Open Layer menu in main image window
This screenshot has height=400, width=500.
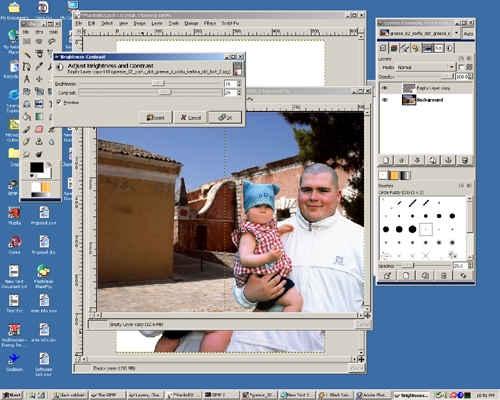click(157, 23)
